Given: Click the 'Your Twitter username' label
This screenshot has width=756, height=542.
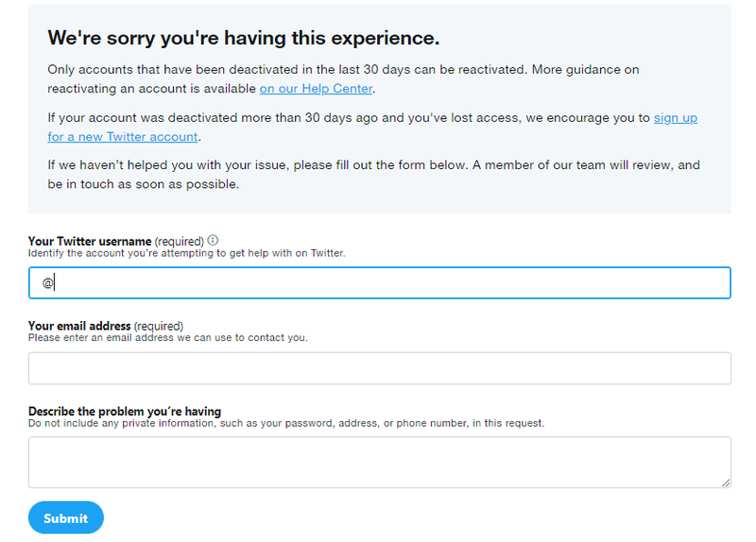Looking at the screenshot, I should click(x=90, y=241).
